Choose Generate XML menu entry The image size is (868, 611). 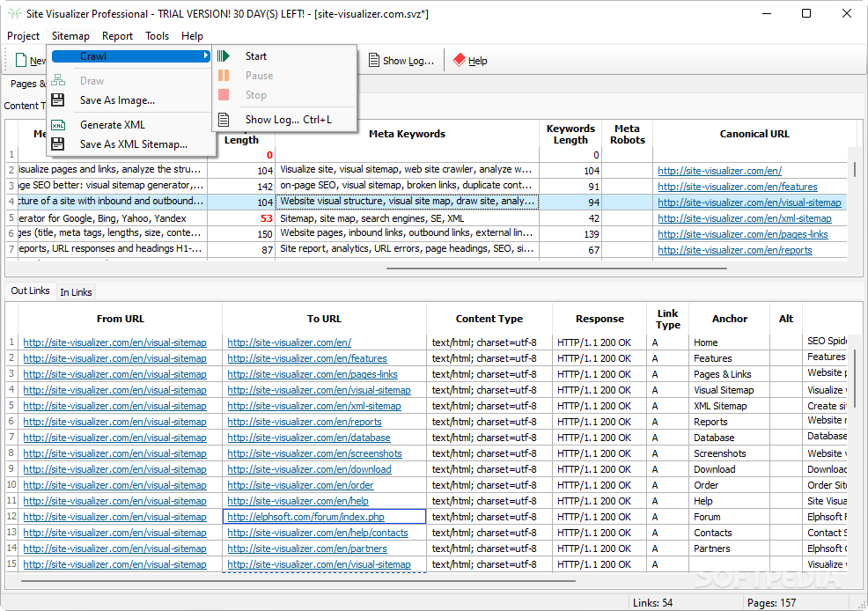[131, 125]
